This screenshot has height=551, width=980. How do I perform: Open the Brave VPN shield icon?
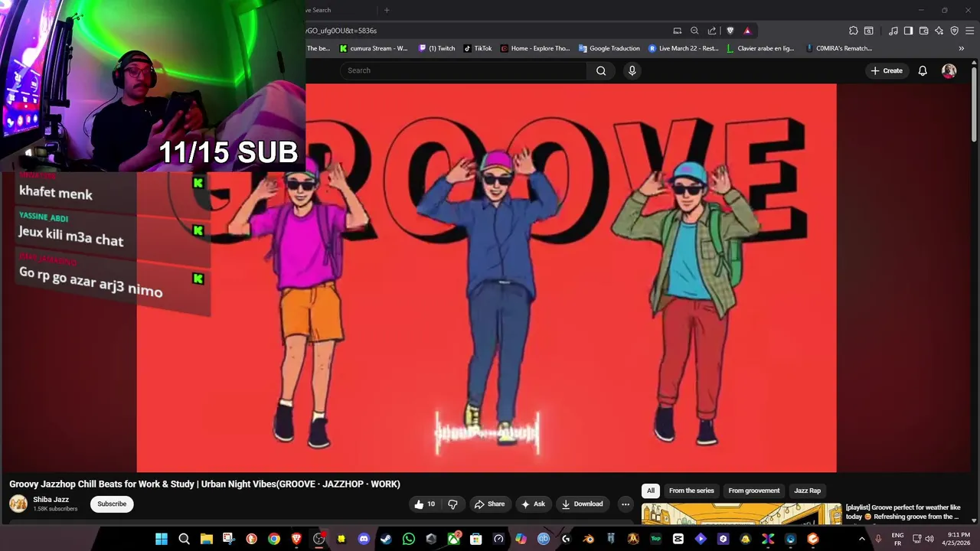[x=954, y=31]
